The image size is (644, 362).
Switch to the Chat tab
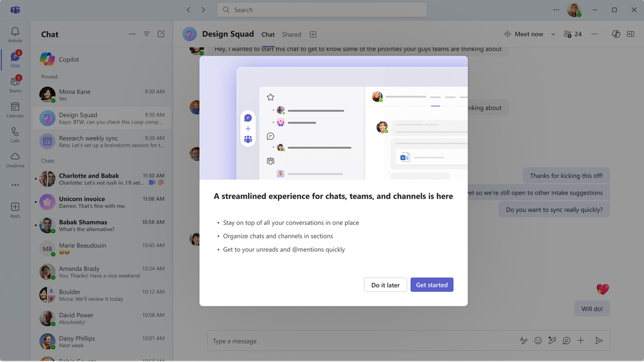268,35
